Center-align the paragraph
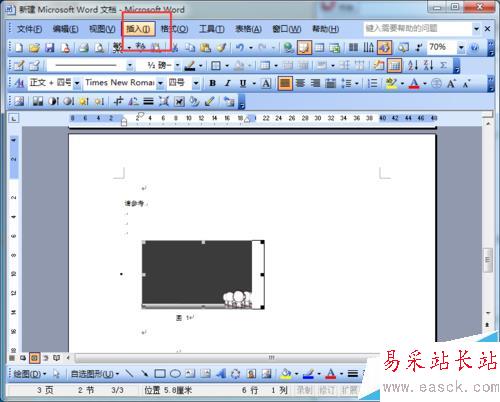 pos(300,83)
